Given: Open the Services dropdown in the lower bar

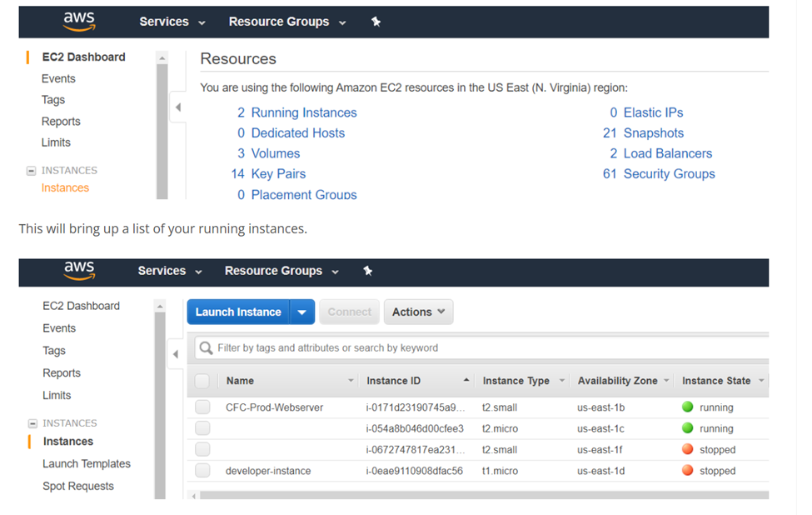Looking at the screenshot, I should 169,271.
